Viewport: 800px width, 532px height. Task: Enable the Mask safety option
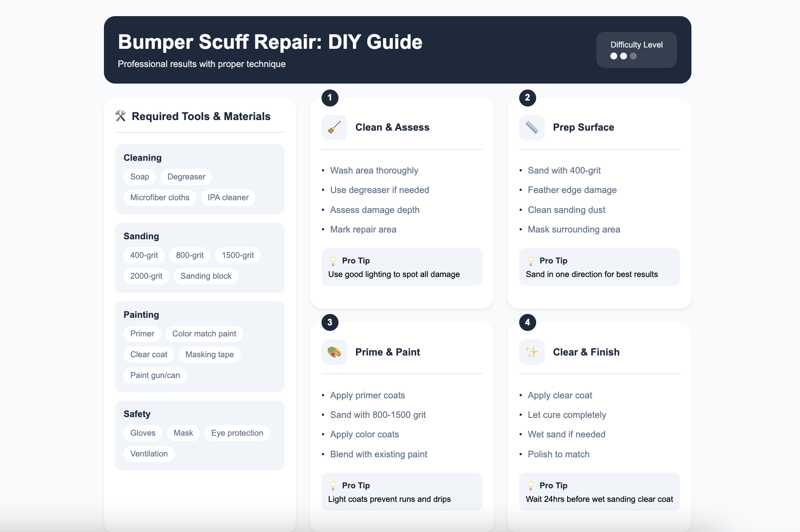pos(183,433)
